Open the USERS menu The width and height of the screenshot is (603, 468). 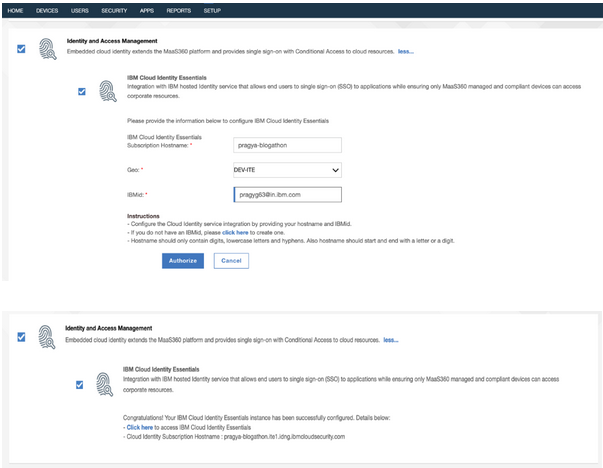point(80,11)
